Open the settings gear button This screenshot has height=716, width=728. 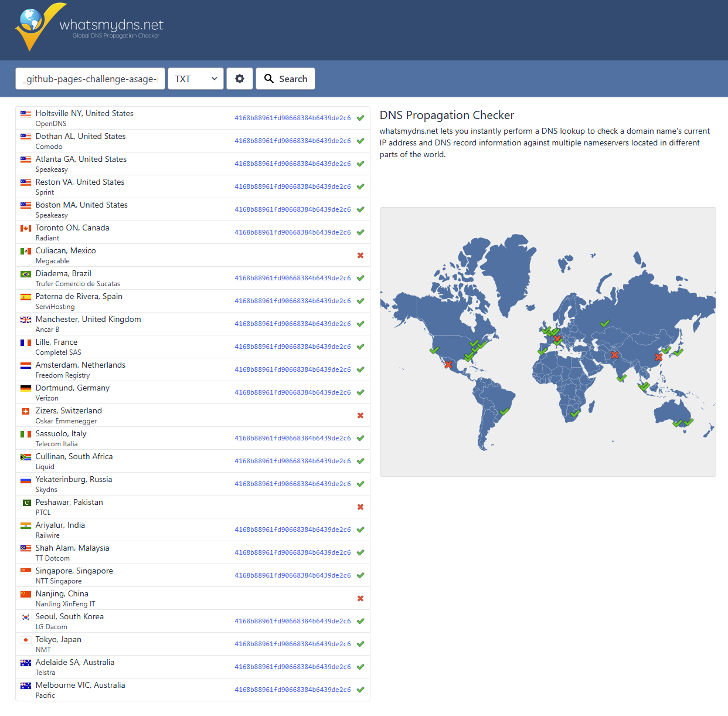tap(240, 79)
